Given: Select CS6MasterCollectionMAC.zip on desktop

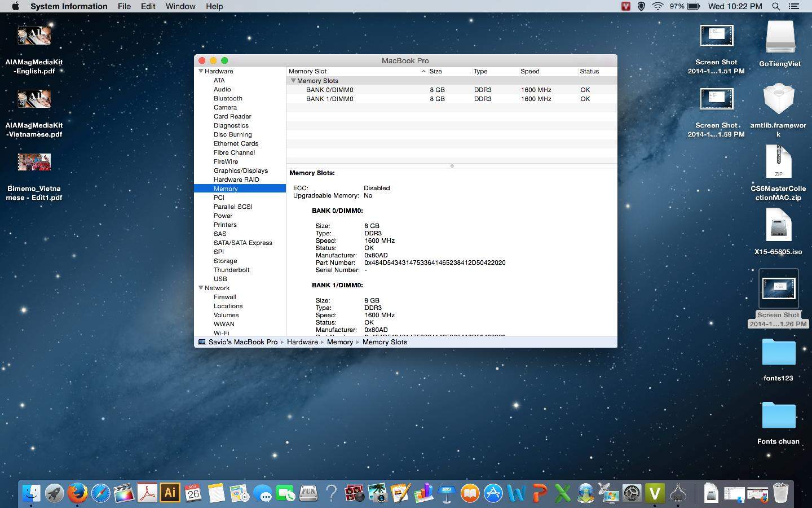Looking at the screenshot, I should 778,173.
